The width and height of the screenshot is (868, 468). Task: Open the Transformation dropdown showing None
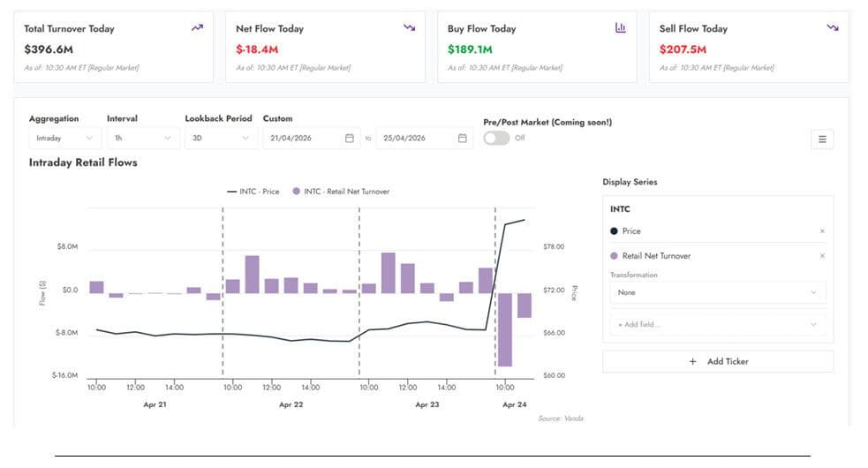(x=717, y=292)
